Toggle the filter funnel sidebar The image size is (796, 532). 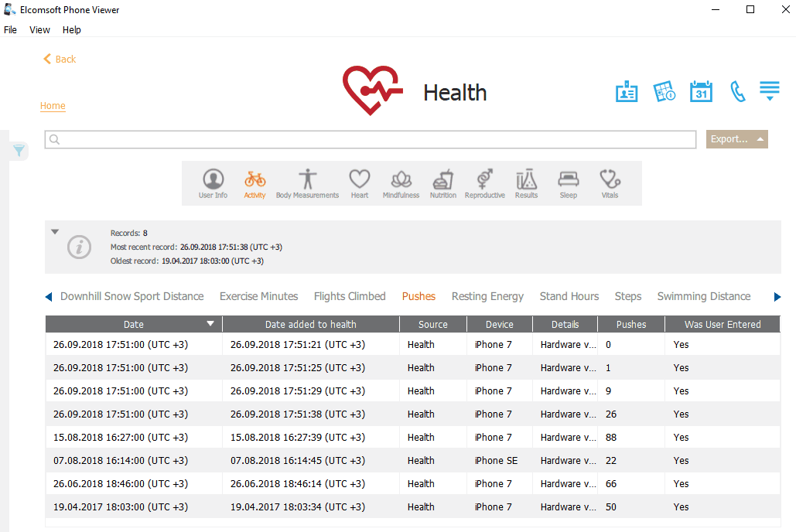pos(19,151)
